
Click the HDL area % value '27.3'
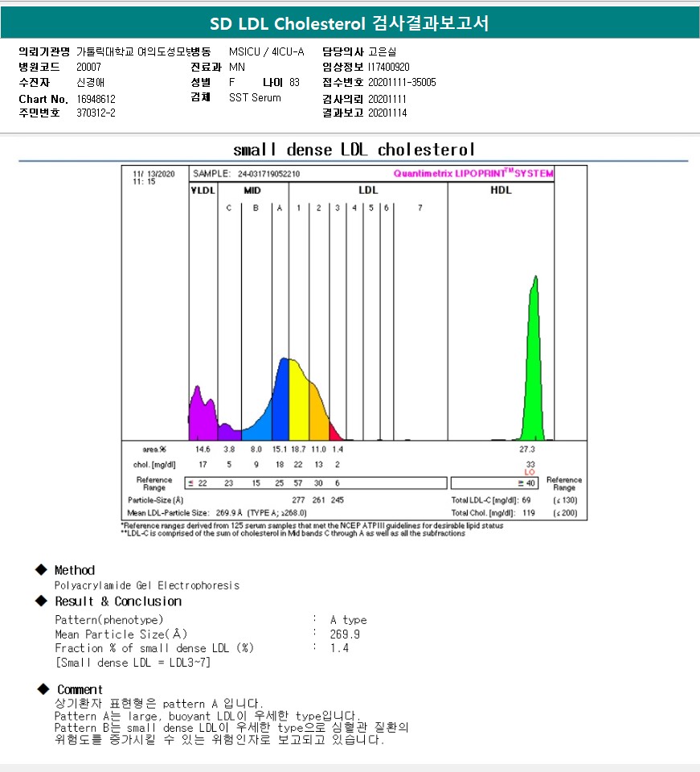527,450
